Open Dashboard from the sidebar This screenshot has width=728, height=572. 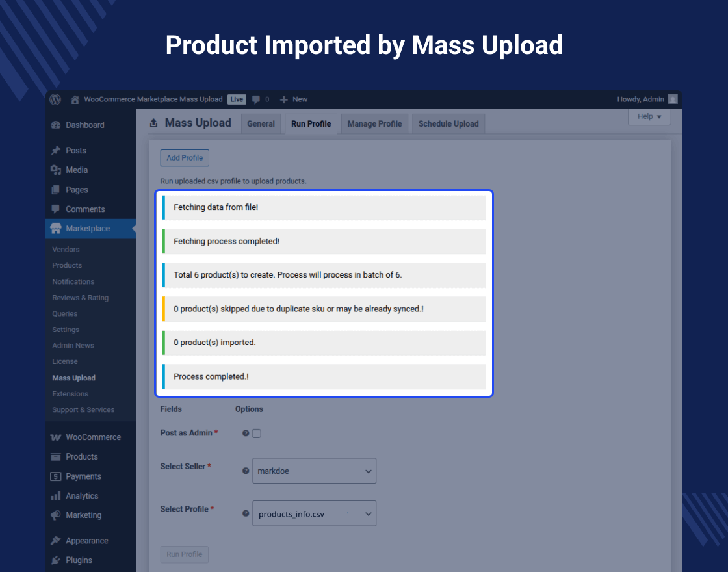click(x=84, y=125)
